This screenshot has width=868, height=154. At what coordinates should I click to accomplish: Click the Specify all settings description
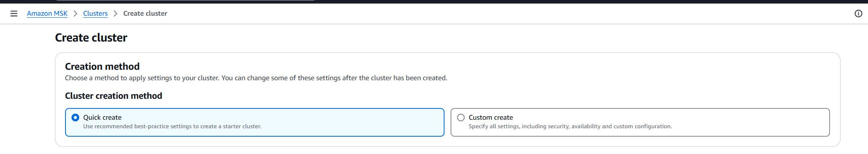570,127
